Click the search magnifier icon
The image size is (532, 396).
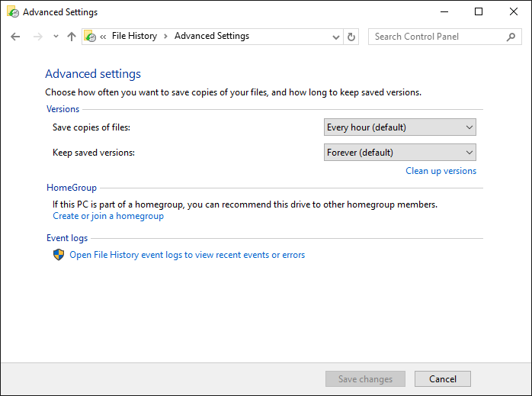511,37
